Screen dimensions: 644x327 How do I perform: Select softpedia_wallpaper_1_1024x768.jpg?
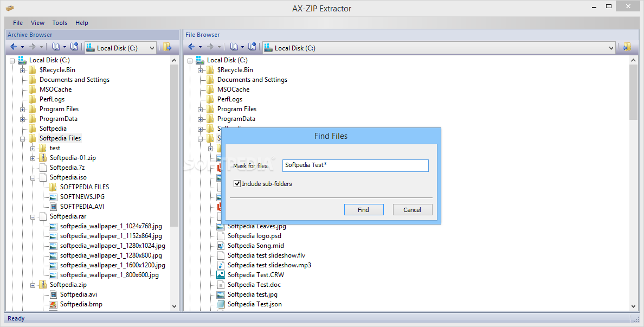111,226
